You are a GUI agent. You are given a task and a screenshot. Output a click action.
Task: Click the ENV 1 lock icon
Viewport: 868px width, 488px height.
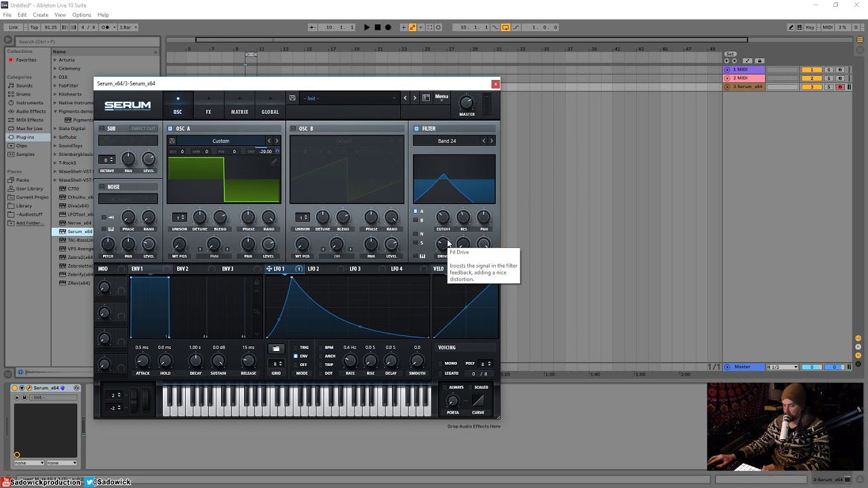(256, 283)
